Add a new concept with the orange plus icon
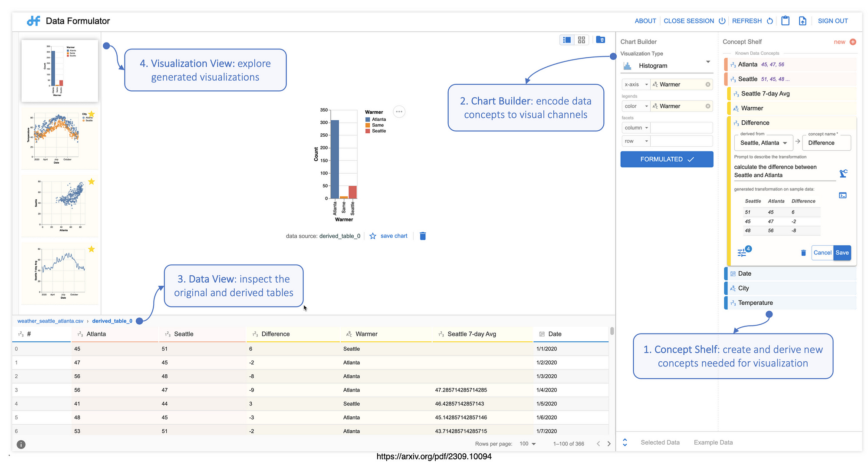 pos(852,42)
